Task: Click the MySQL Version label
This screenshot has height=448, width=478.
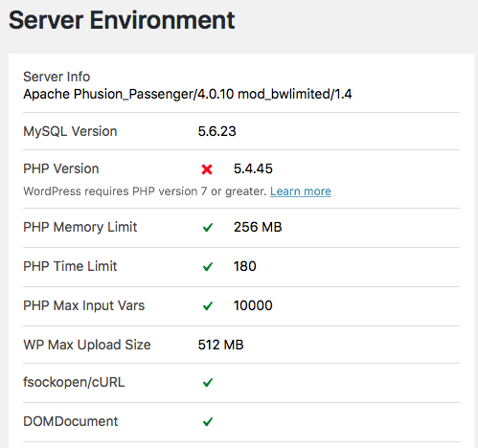Action: [x=70, y=131]
